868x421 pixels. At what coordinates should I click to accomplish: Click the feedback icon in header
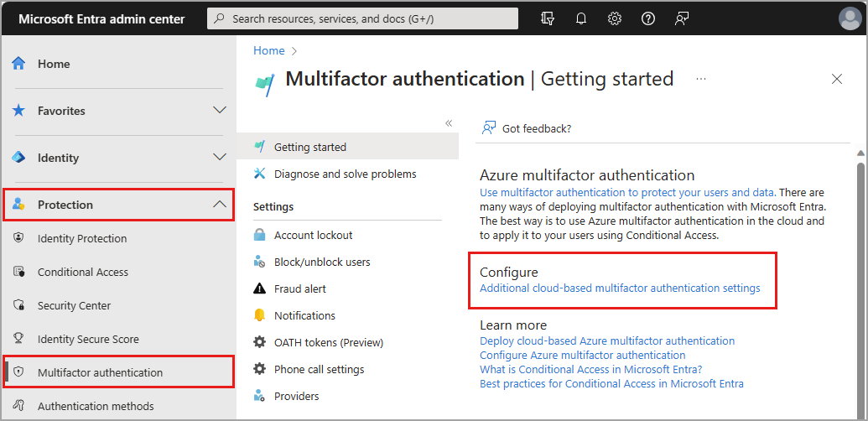tap(681, 18)
